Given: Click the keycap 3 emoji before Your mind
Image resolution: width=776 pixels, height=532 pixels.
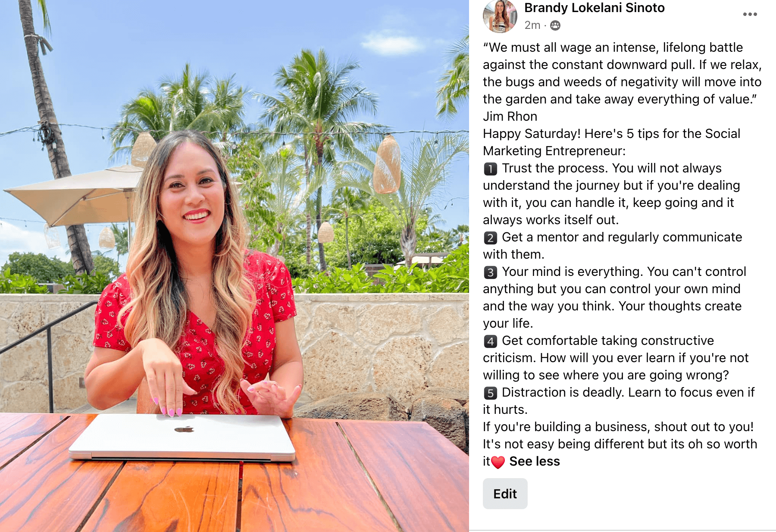Looking at the screenshot, I should [x=490, y=272].
